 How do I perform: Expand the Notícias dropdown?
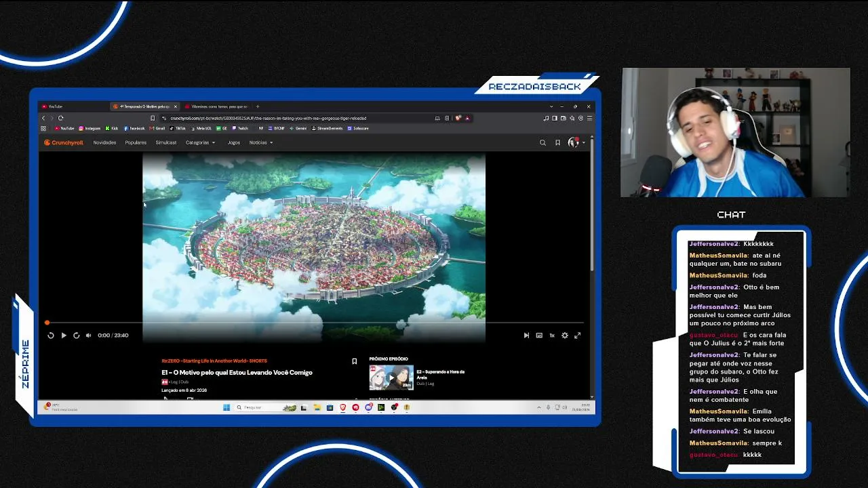pyautogui.click(x=261, y=142)
